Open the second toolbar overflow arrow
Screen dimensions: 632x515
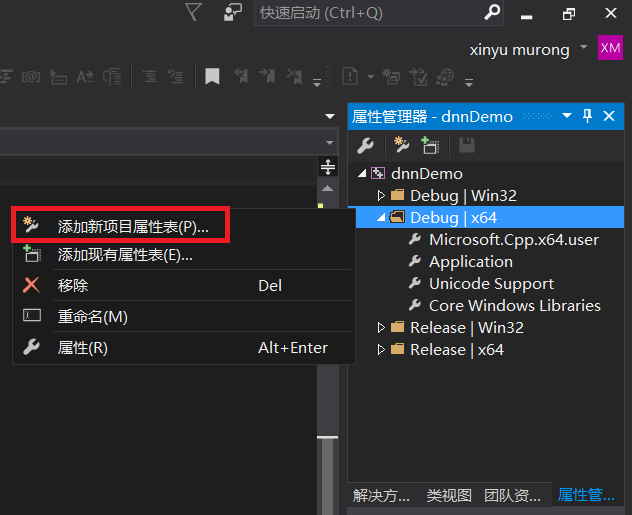pos(469,83)
